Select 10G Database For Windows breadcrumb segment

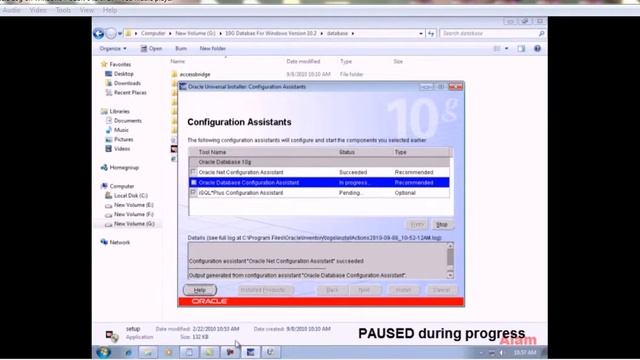271,33
